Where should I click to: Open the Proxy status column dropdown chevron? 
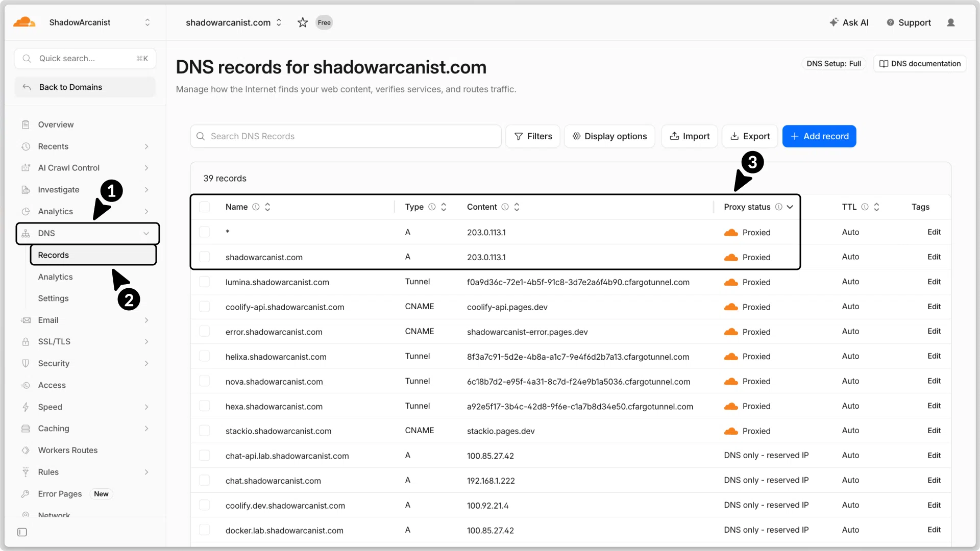(x=790, y=207)
